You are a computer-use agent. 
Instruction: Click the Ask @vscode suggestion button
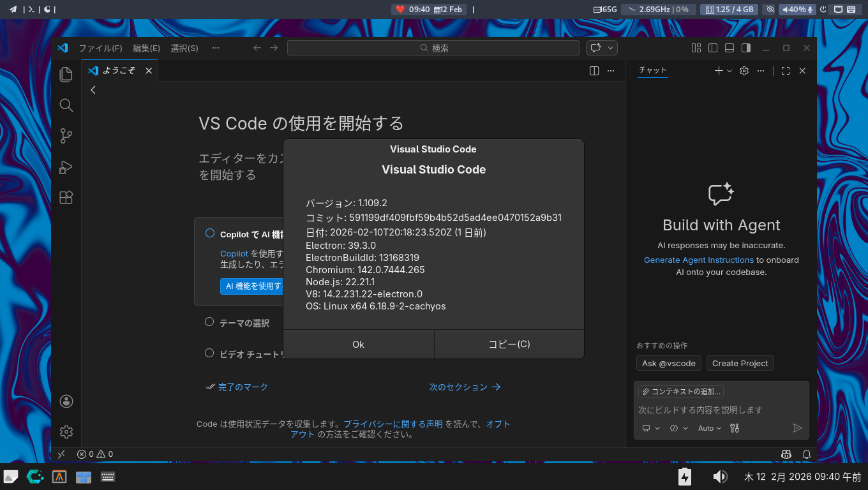pos(669,364)
